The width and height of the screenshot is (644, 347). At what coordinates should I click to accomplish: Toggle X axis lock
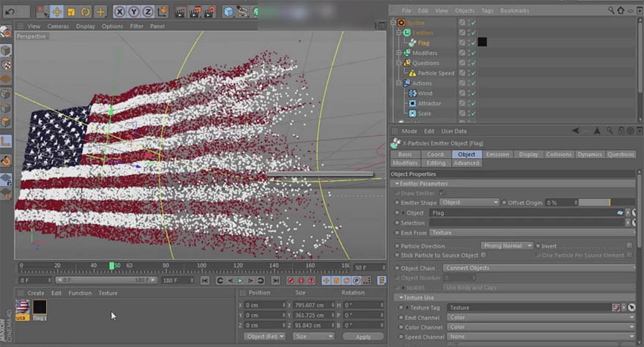(x=119, y=12)
